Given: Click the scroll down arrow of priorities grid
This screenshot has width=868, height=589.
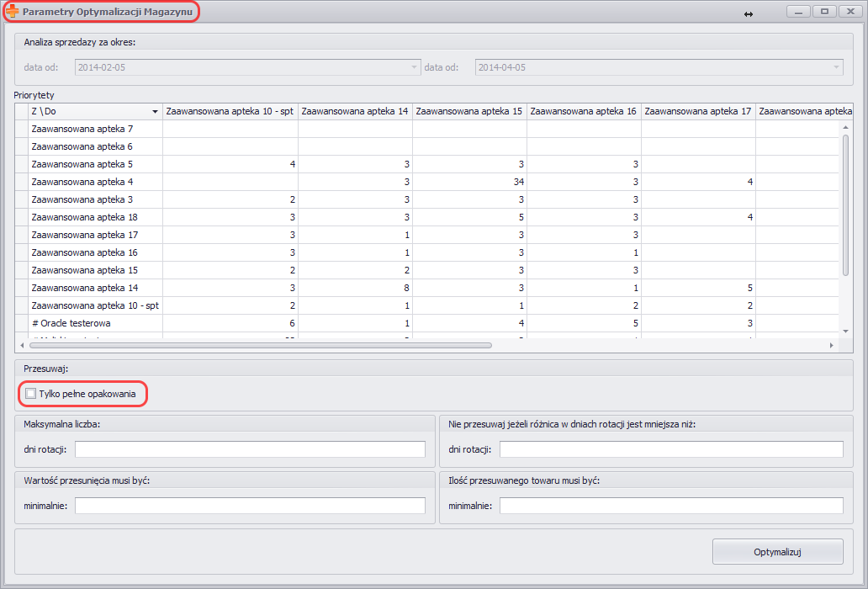Looking at the screenshot, I should 846,332.
